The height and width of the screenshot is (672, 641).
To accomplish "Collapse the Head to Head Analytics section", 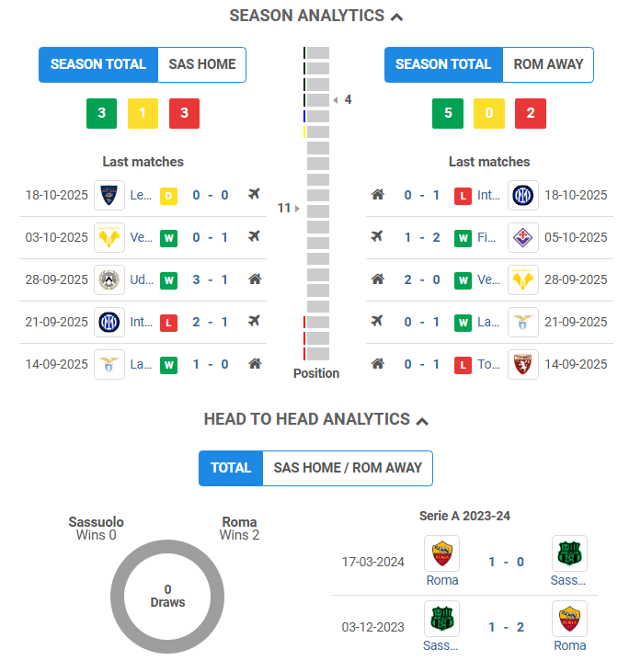I will [x=422, y=420].
